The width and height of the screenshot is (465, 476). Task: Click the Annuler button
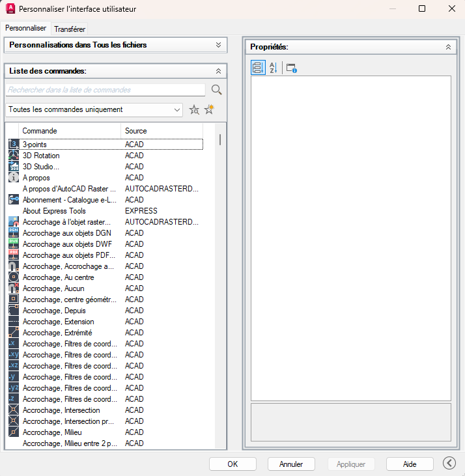291,464
